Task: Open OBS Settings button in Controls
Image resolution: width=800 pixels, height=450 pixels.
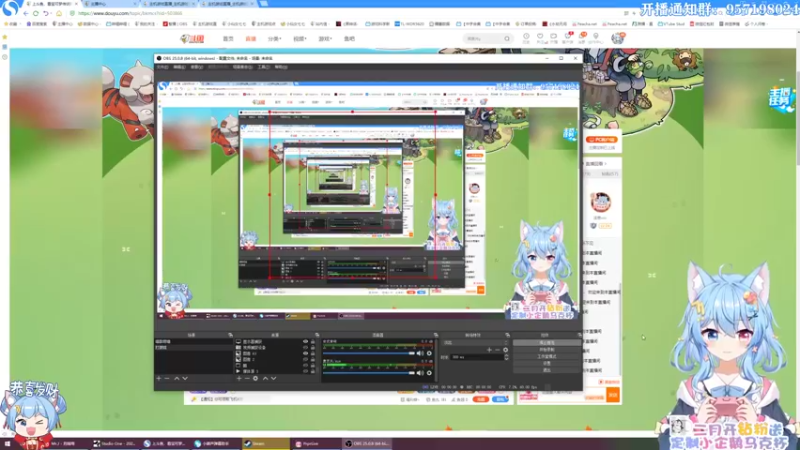Action: pyautogui.click(x=547, y=363)
